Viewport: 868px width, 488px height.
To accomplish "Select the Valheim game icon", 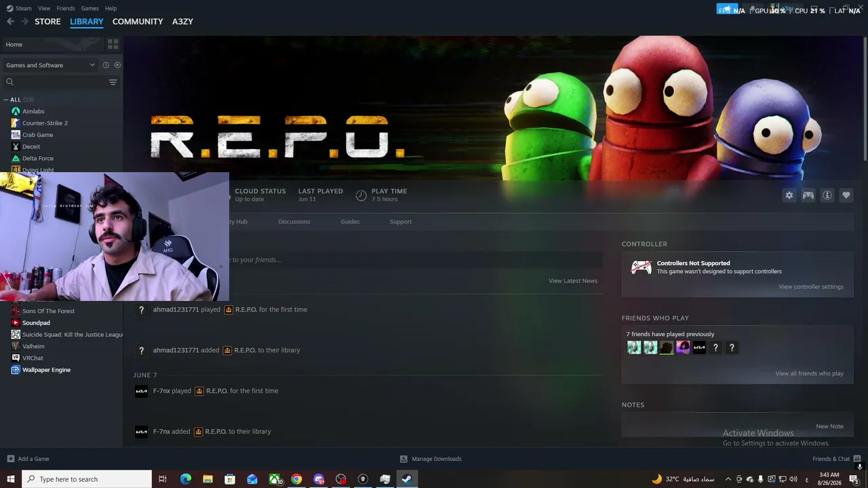I will 16,346.
